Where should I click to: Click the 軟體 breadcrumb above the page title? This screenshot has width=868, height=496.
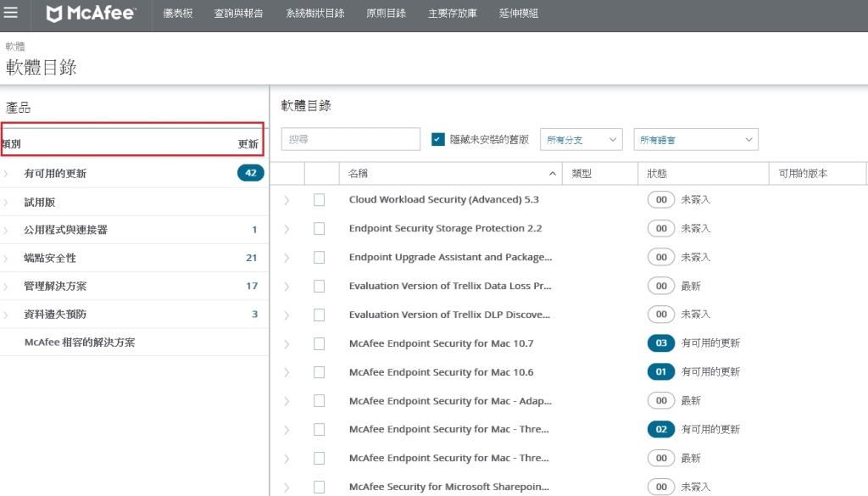pos(15,47)
